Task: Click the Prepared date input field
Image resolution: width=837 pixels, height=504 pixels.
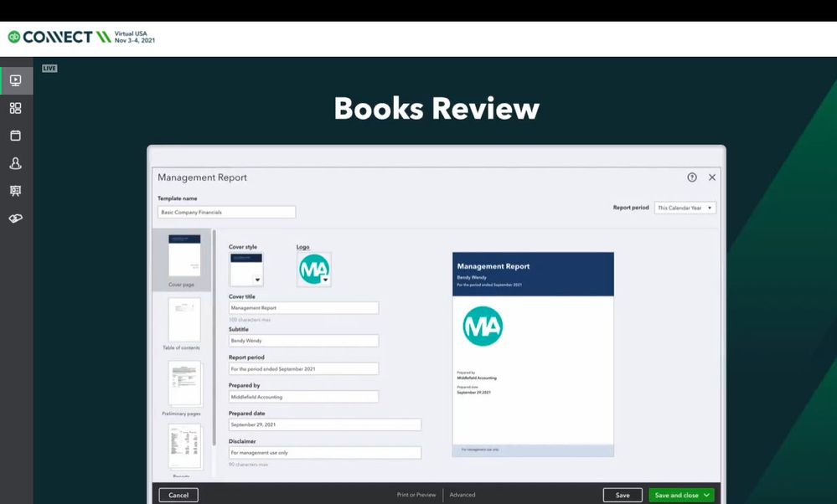Action: click(x=324, y=424)
